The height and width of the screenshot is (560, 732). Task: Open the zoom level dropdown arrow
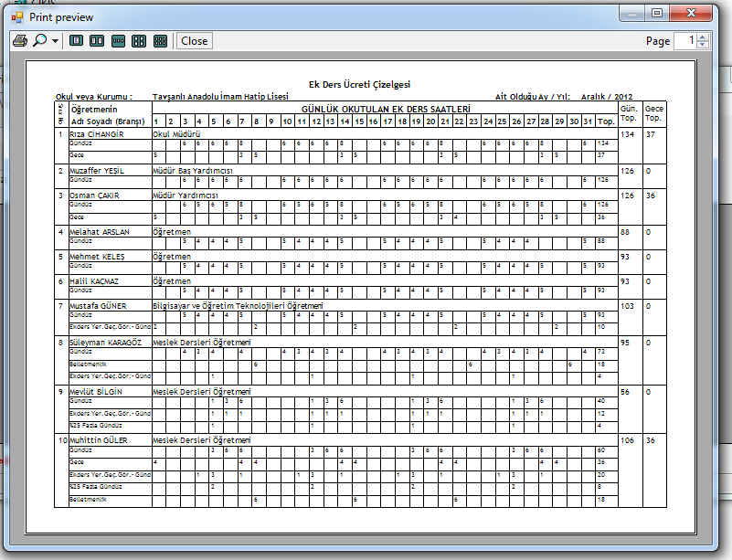coord(55,41)
